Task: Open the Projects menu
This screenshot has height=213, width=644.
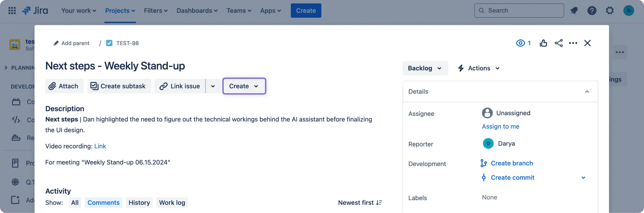Action: 120,10
